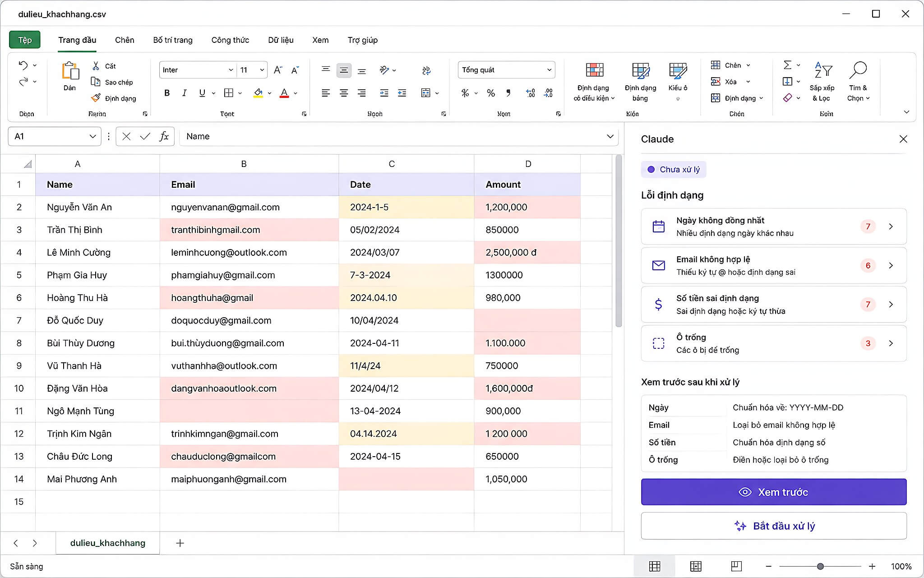Expand Số tiền sai định dạng card

[x=773, y=304]
